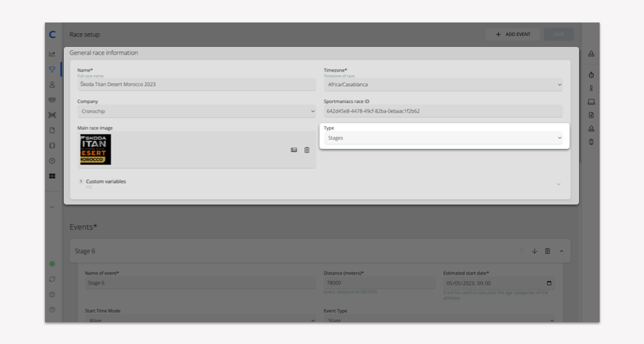Open the trophy races icon in sidebar
Screen dimensions: 644x344
(52, 69)
